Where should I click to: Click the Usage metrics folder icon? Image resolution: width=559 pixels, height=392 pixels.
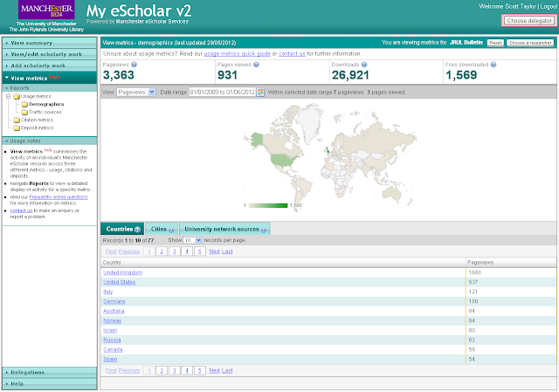tap(17, 97)
